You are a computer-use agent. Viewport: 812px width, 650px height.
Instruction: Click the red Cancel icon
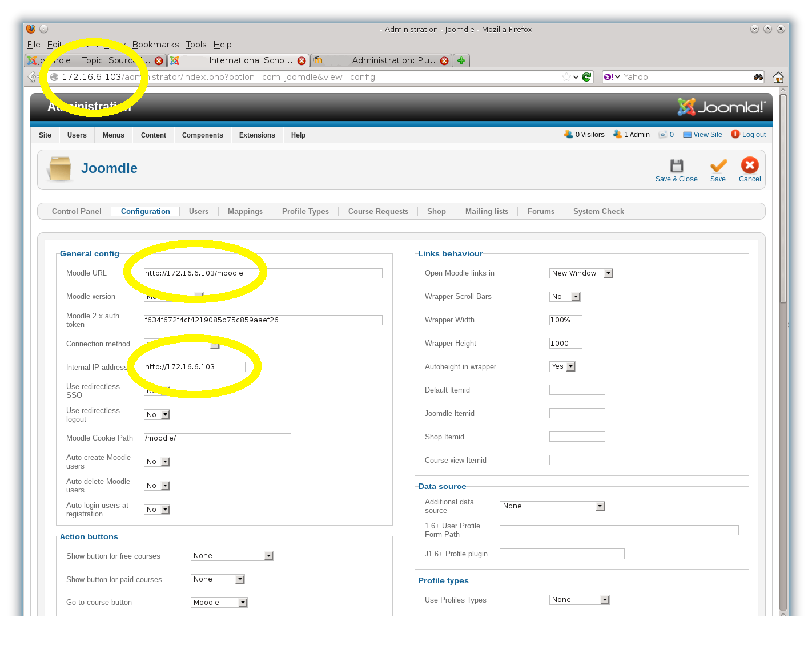(750, 165)
